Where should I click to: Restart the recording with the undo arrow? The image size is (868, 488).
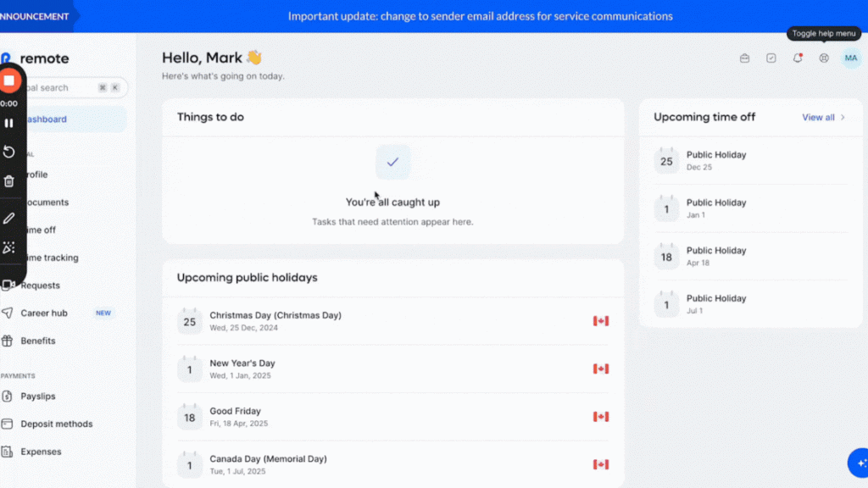pos(9,152)
